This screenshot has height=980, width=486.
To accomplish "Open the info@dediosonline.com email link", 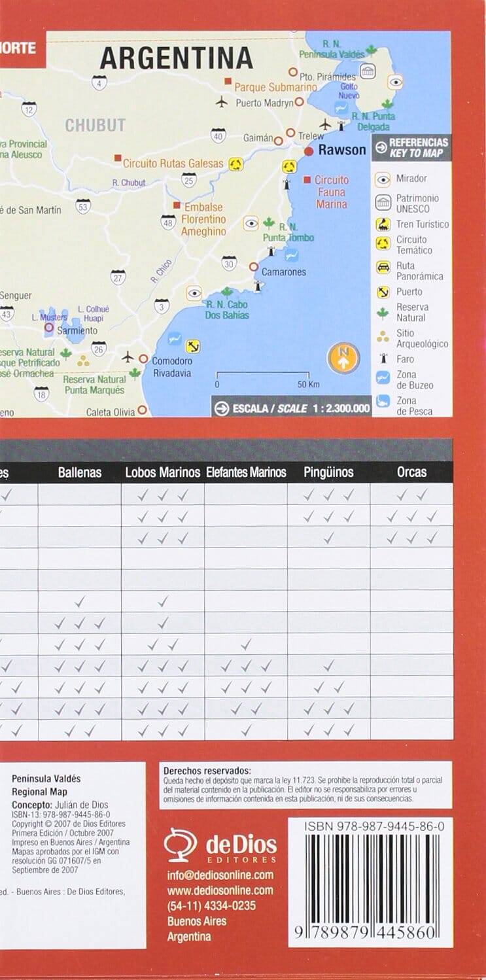I will [x=220, y=875].
